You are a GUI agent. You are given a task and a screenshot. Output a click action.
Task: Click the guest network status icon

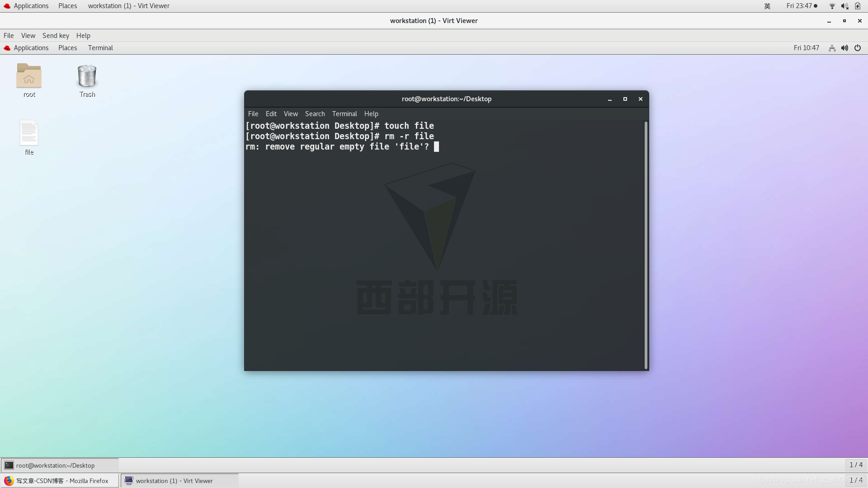pos(832,48)
